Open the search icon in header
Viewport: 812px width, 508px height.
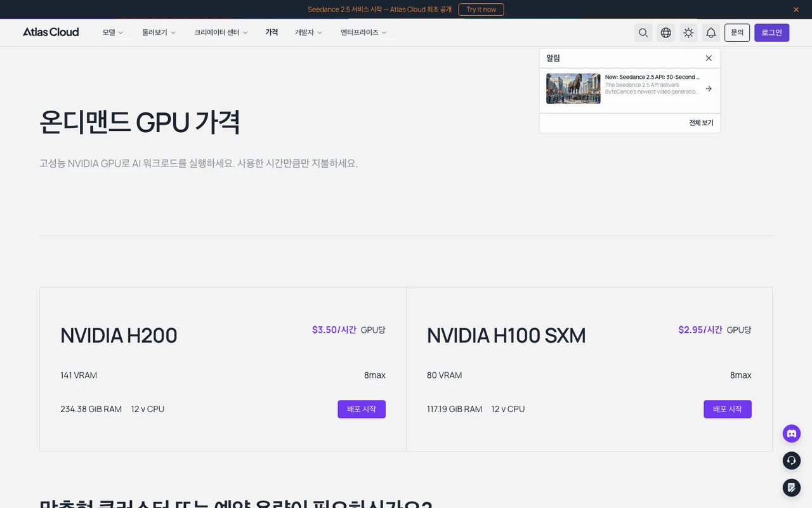pyautogui.click(x=643, y=32)
